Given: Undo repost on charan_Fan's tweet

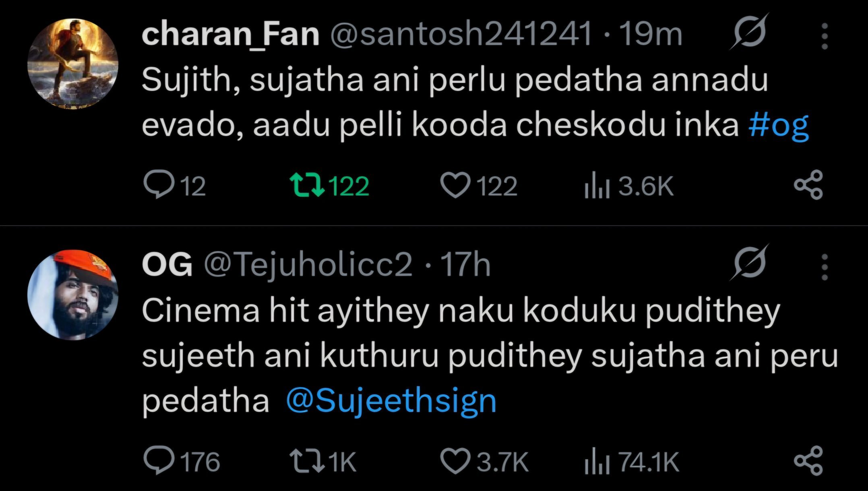Looking at the screenshot, I should (x=307, y=185).
